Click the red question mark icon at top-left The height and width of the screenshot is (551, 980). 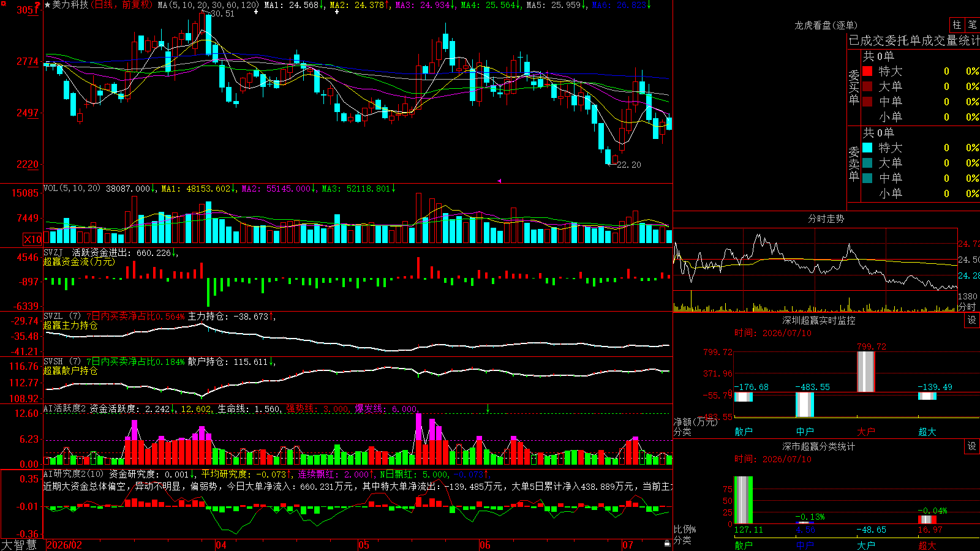(37, 6)
